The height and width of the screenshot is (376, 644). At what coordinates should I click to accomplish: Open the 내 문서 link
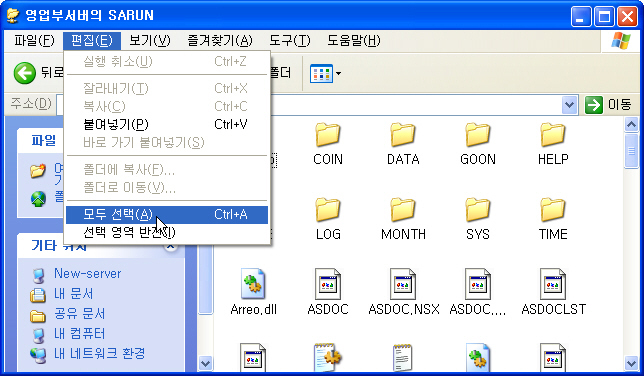click(x=74, y=293)
